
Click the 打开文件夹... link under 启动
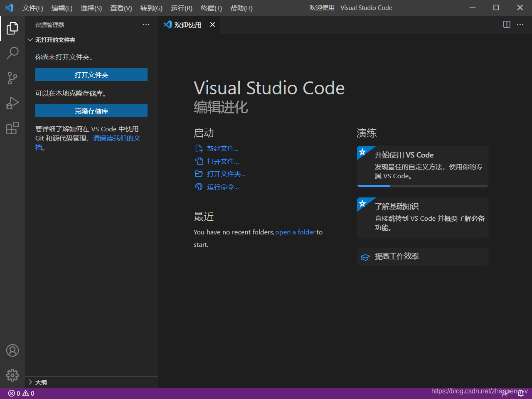[226, 174]
